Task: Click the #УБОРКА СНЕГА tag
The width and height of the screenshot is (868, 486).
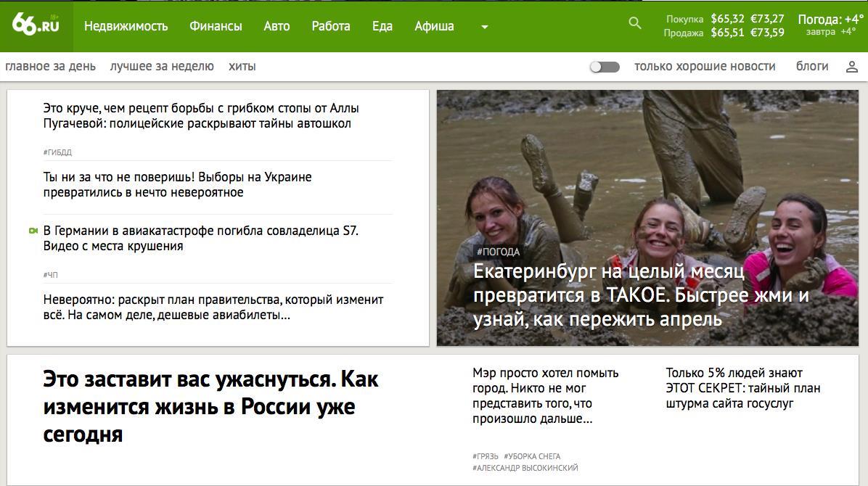Action: [x=532, y=457]
